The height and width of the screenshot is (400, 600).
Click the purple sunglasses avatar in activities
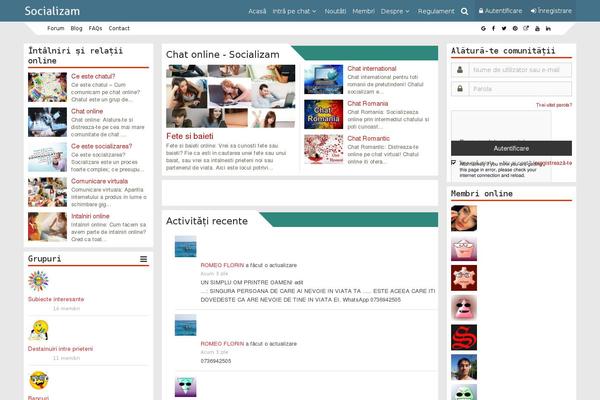tap(186, 387)
